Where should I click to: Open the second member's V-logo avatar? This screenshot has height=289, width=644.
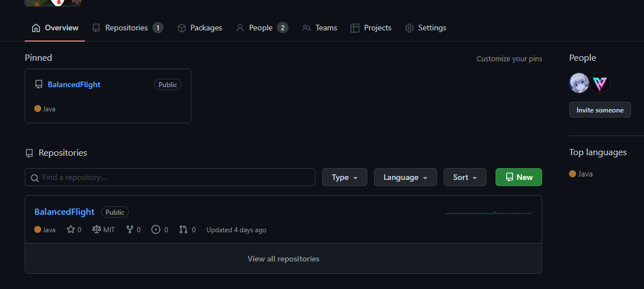[x=600, y=84]
